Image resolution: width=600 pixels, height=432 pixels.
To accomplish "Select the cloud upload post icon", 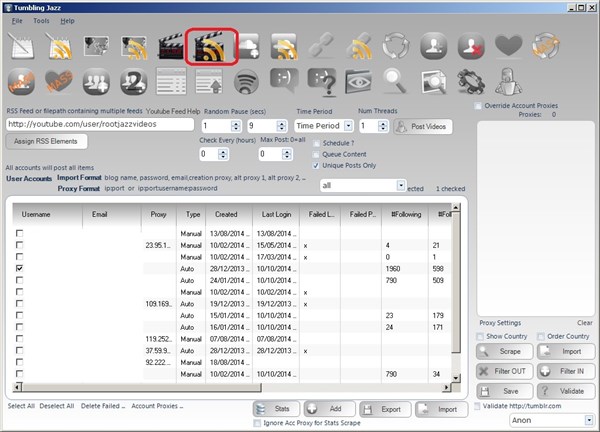I will (248, 46).
